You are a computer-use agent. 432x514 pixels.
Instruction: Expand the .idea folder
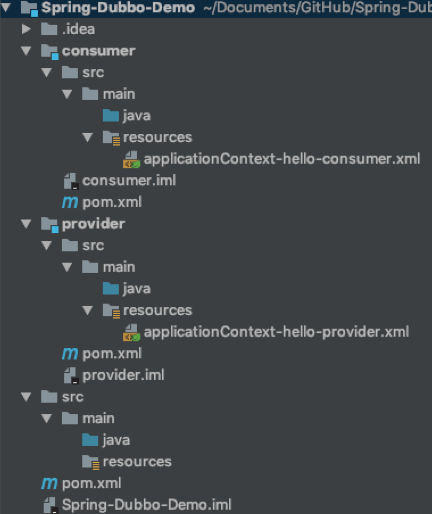[x=26, y=29]
